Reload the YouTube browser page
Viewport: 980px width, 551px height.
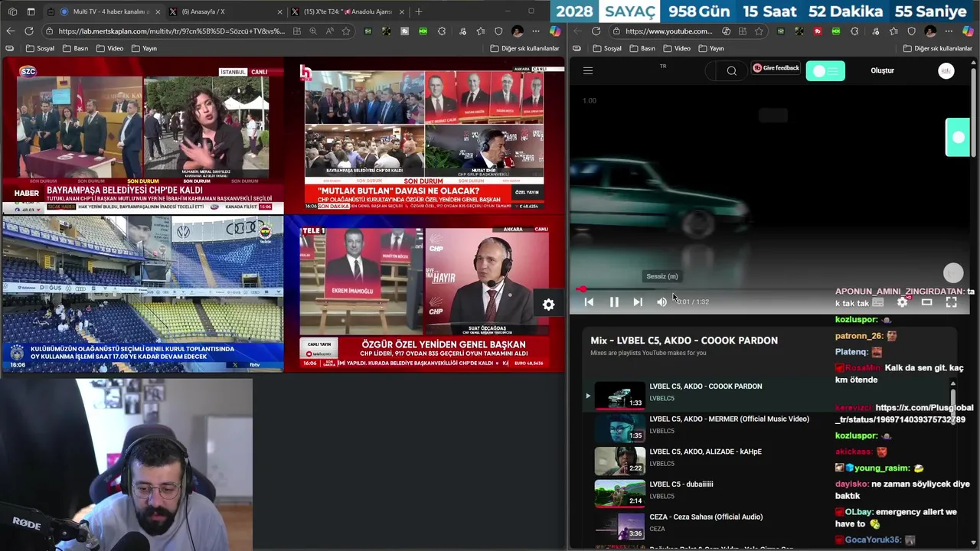(x=596, y=31)
